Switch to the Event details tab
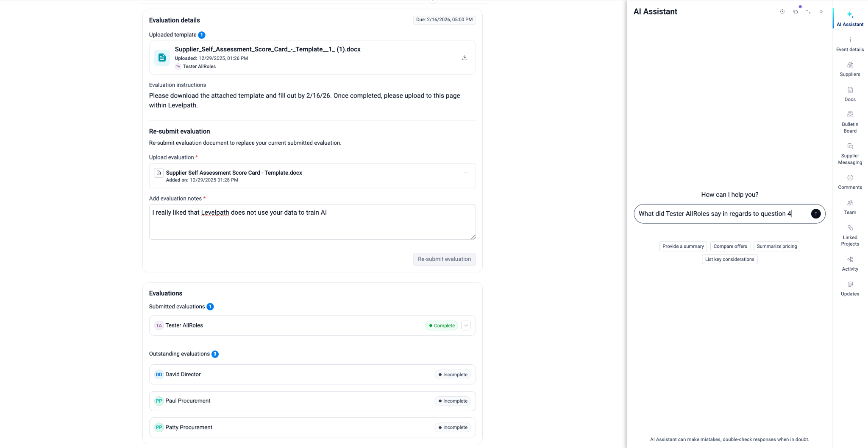This screenshot has height=448, width=868. 850,44
